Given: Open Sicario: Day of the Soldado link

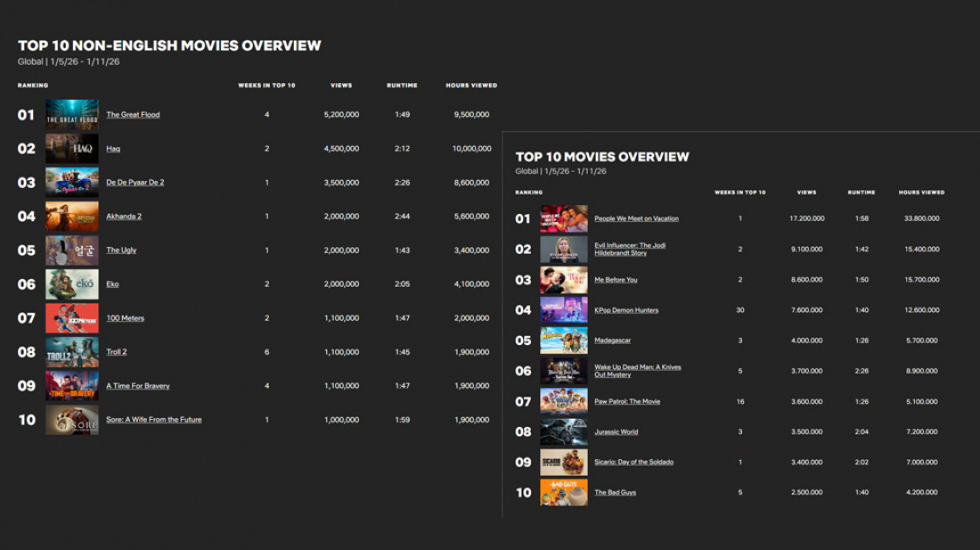Looking at the screenshot, I should (x=633, y=463).
